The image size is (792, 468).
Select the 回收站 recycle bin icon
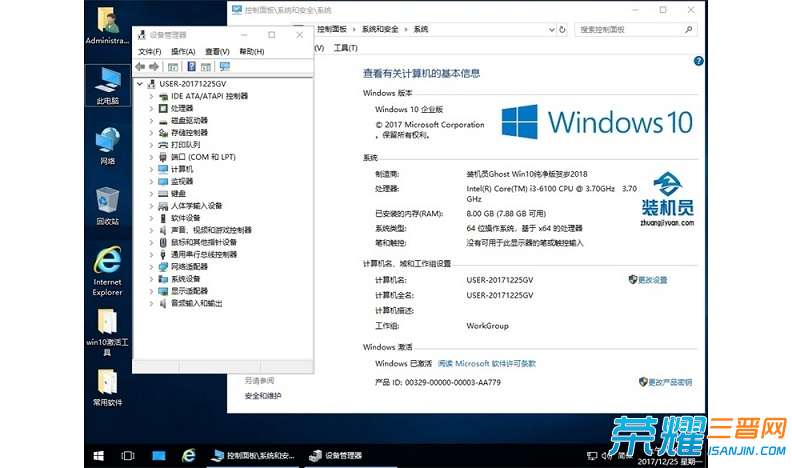(x=108, y=206)
